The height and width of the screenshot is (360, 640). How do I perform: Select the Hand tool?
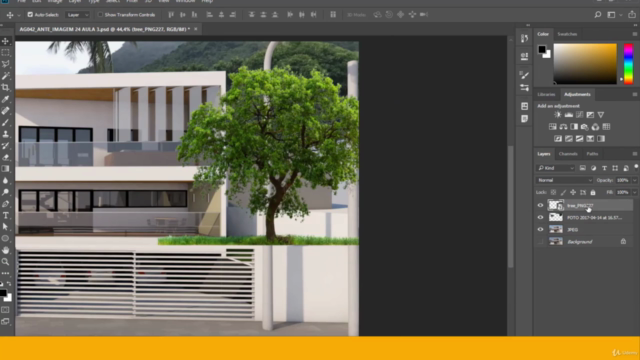5,250
